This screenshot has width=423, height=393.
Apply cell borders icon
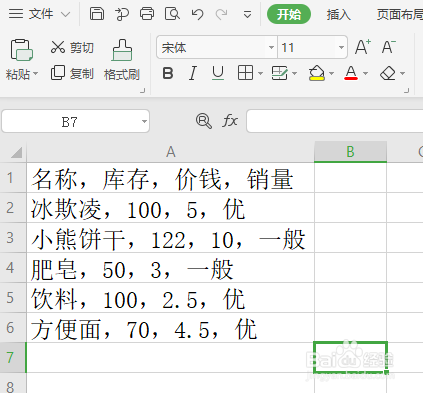tap(245, 73)
